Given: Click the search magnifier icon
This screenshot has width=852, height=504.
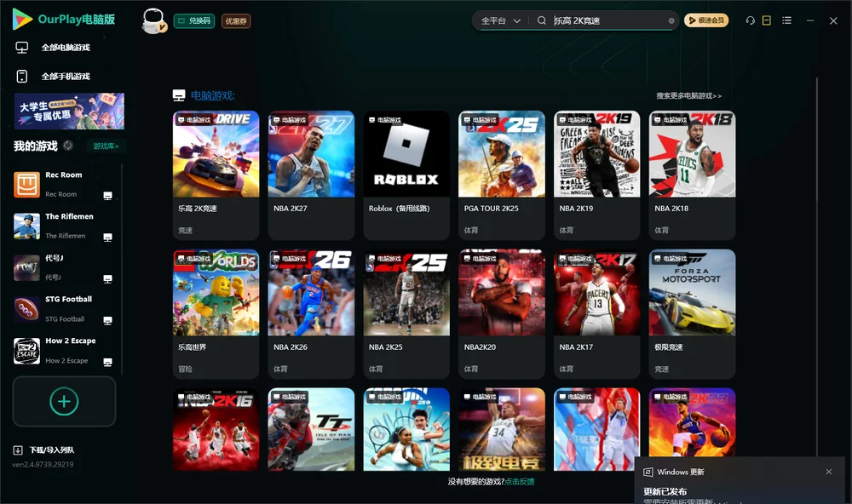Looking at the screenshot, I should (542, 20).
